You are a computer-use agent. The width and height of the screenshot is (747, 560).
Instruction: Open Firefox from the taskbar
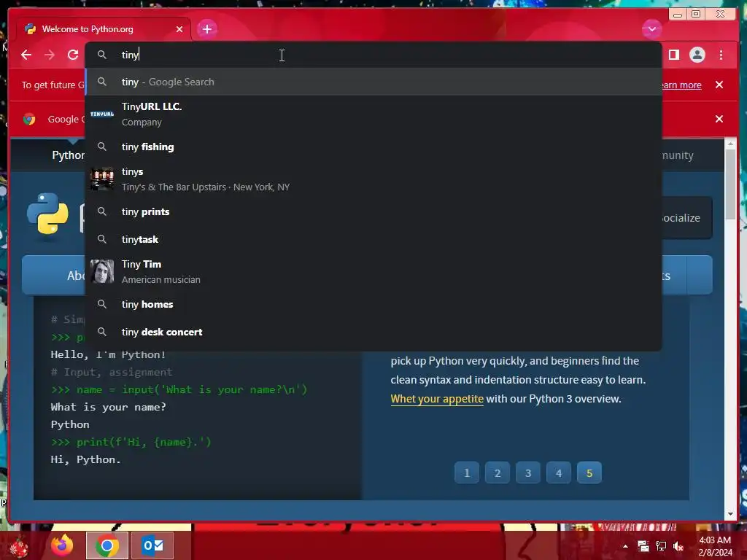63,545
